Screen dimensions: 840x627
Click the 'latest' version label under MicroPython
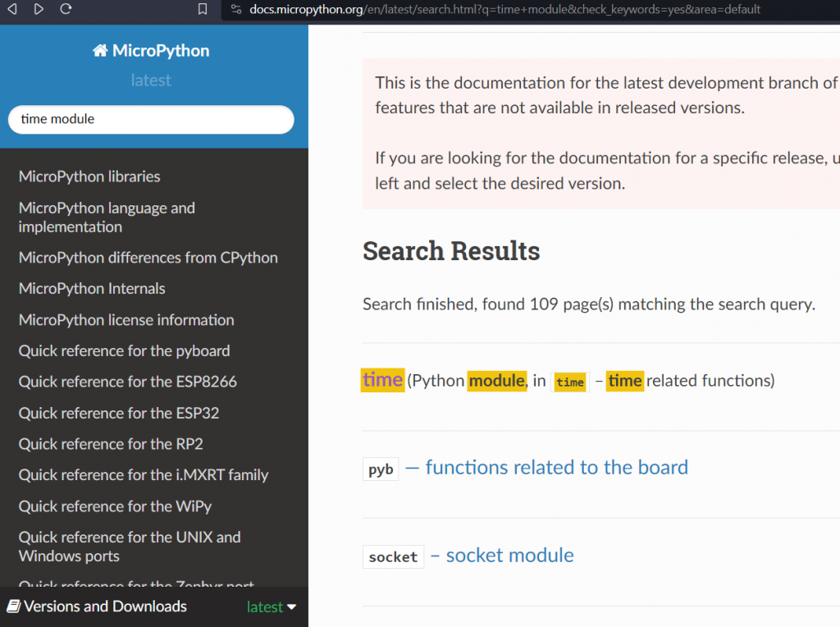[151, 80]
